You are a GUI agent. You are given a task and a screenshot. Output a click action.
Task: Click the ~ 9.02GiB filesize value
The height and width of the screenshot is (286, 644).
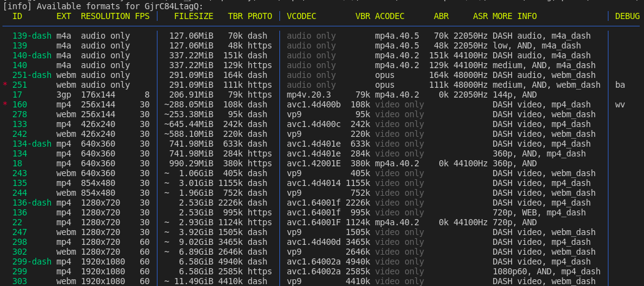[x=189, y=242]
